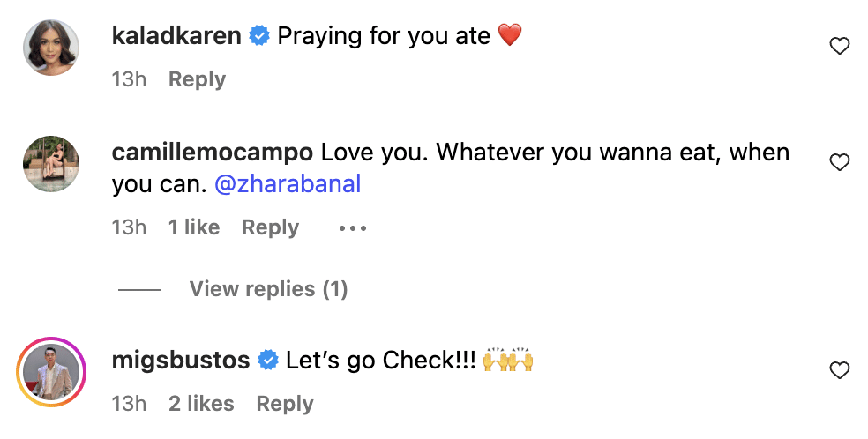Image resolution: width=868 pixels, height=439 pixels.
Task: View the 2 likes on migsbustos's comment
Action: (201, 404)
